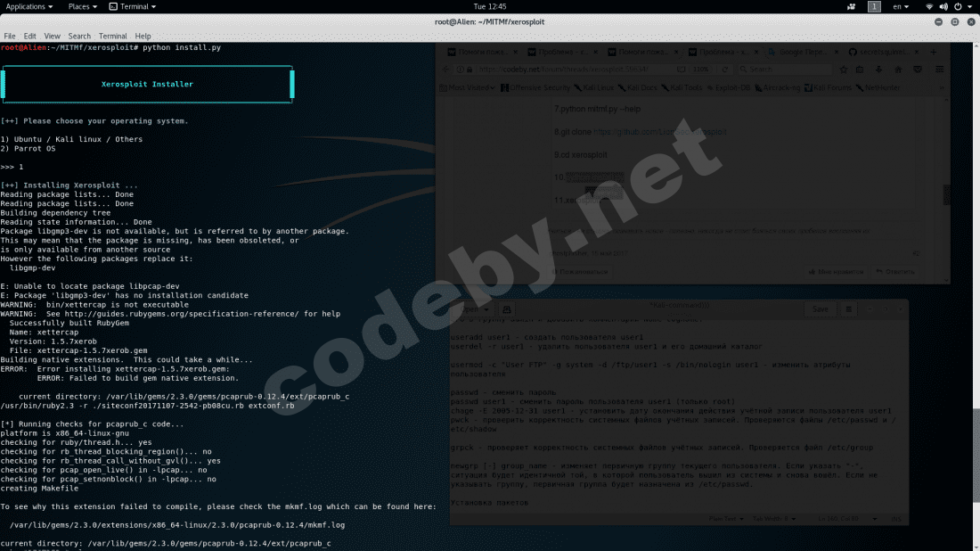Open the Kali Tools bookmark

tap(682, 87)
